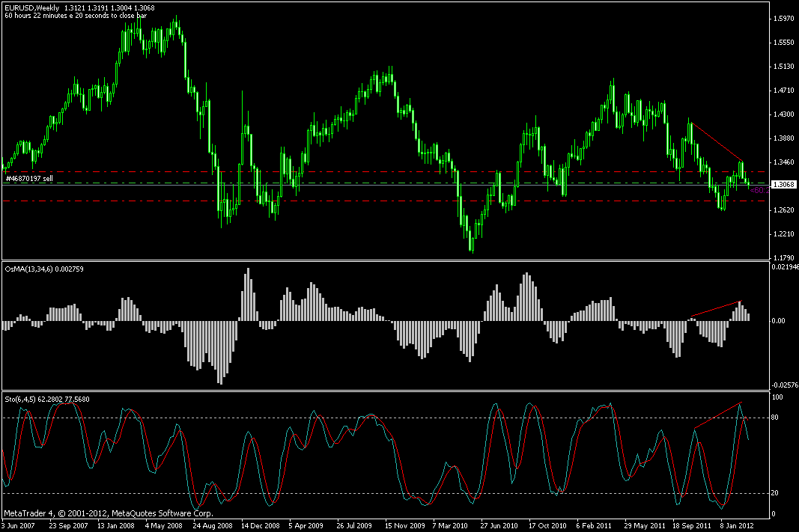Screen dimensions: 799x532
Task: Click the 1.2620 price scale value
Action: [784, 210]
